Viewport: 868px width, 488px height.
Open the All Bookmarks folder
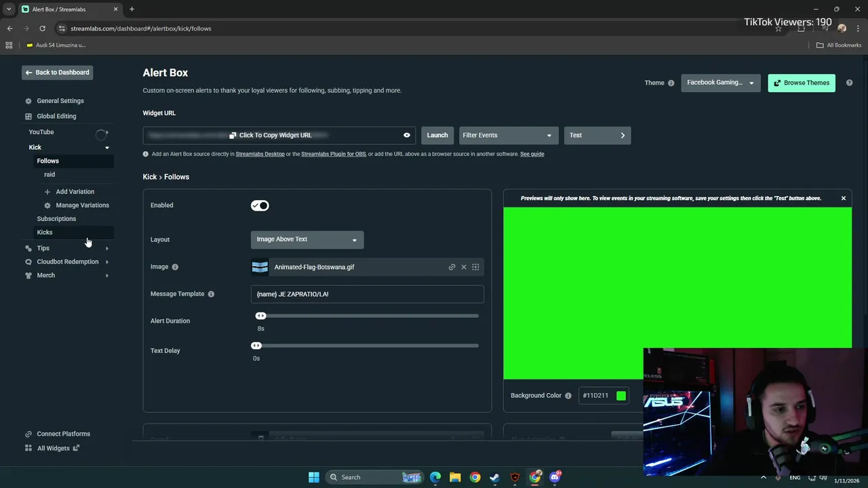(839, 45)
